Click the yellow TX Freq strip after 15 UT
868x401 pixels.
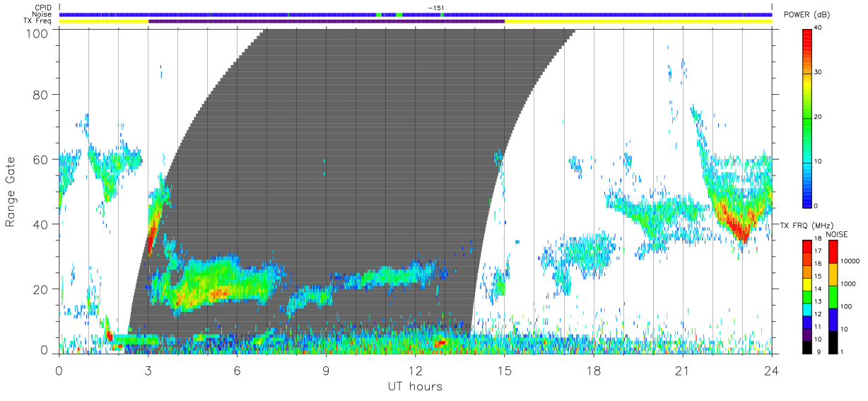click(x=638, y=21)
